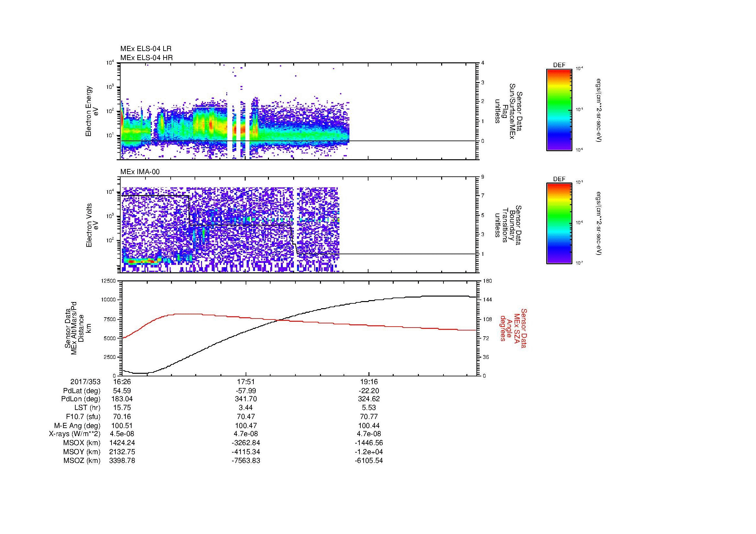756x534 pixels.
Task: Click the M-E Ang value '100.51'
Action: [x=122, y=425]
